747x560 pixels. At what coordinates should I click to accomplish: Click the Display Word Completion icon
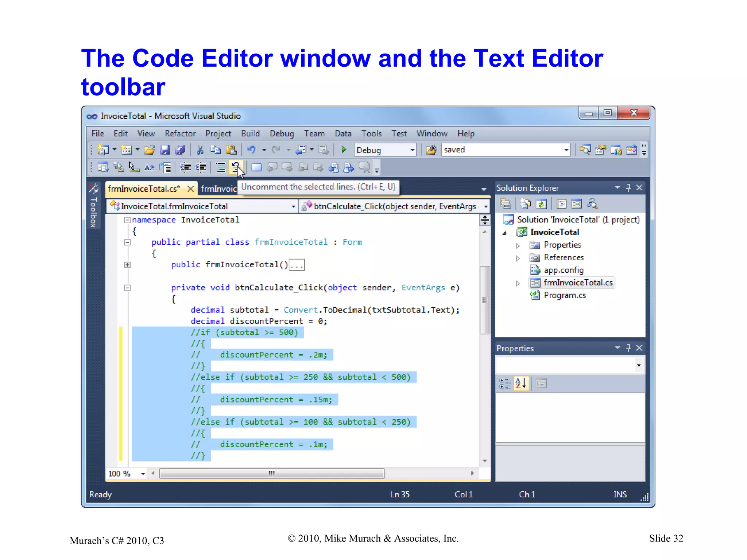click(149, 167)
